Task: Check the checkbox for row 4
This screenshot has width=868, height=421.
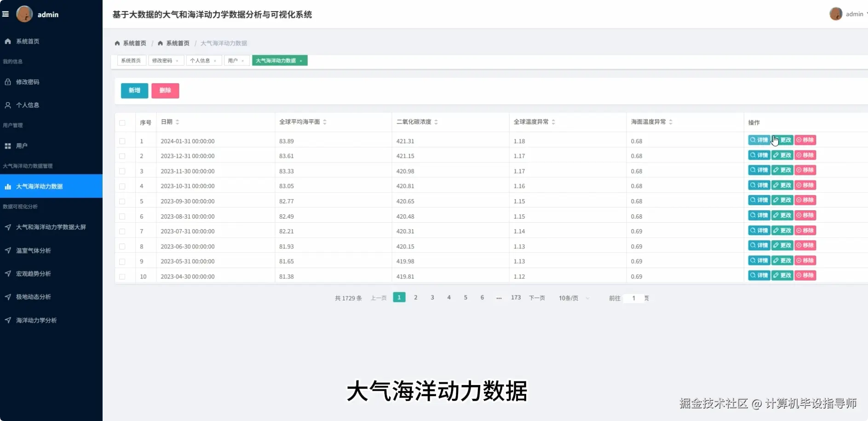Action: pyautogui.click(x=122, y=186)
